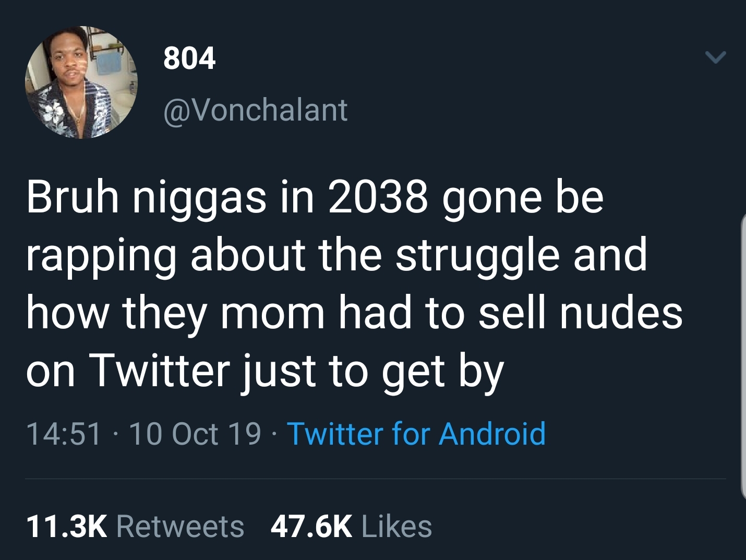Screen dimensions: 746x560
Task: Click the word "Twitter" in the tweet body
Action: click(x=160, y=371)
